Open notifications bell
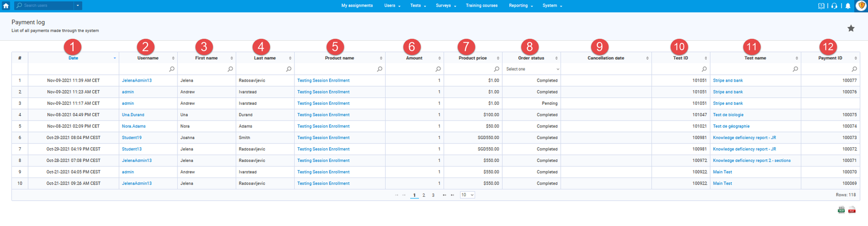 [848, 6]
